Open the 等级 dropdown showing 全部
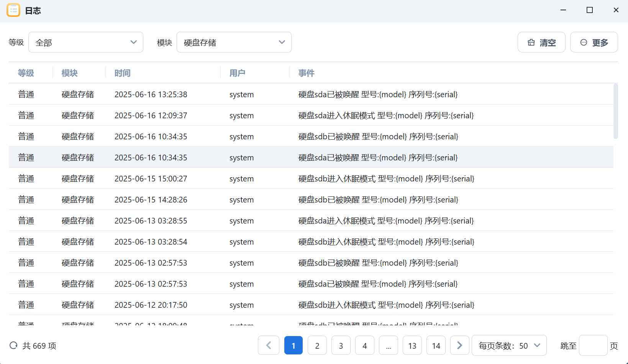Screen dimensions: 628x364 click(x=86, y=42)
